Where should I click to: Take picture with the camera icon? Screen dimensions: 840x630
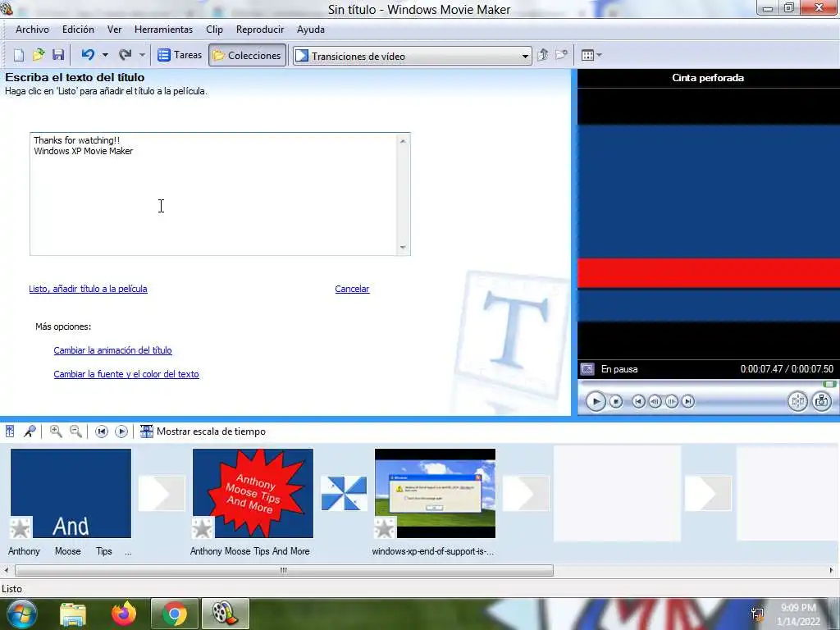click(821, 401)
